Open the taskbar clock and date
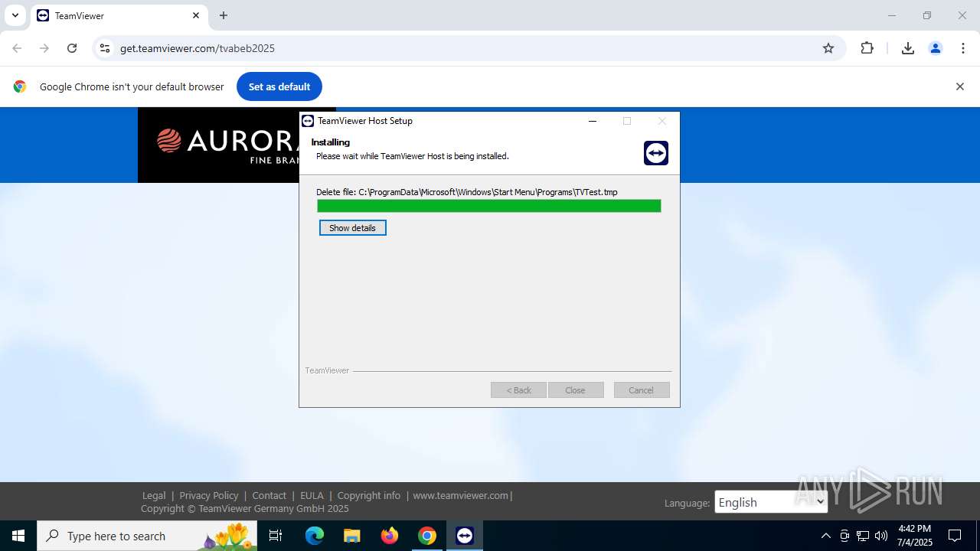980x551 pixels. pyautogui.click(x=915, y=536)
